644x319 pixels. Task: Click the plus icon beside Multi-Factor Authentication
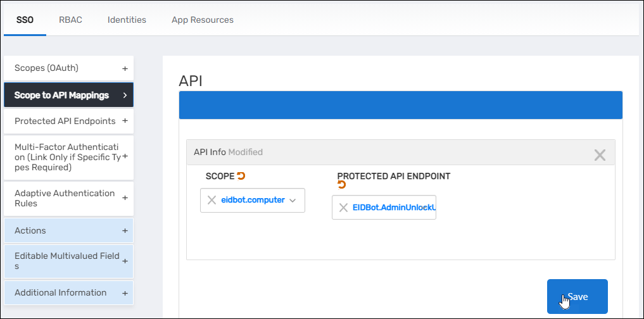(x=125, y=157)
